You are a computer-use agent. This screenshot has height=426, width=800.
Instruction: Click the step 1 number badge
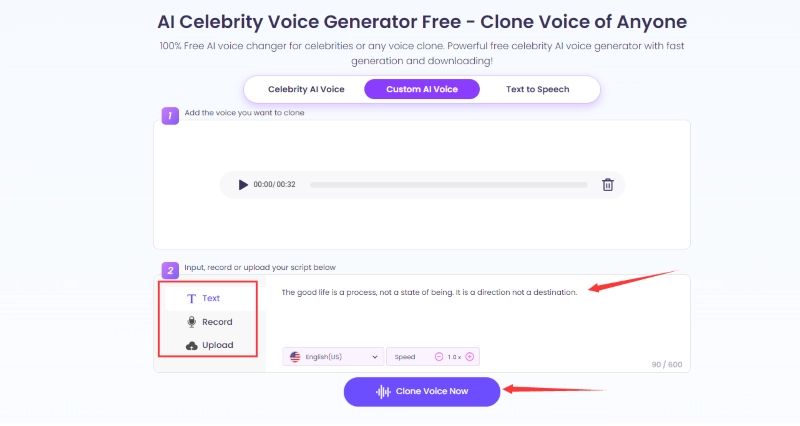pos(170,116)
